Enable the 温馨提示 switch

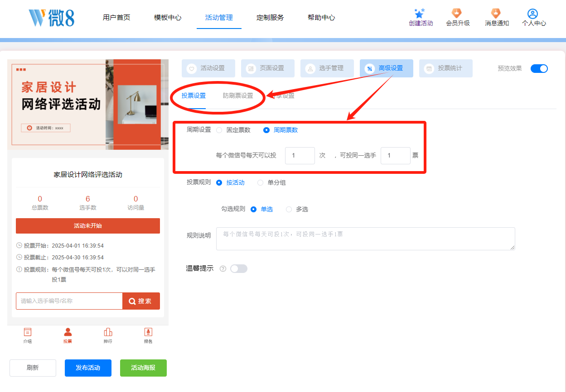(x=239, y=268)
